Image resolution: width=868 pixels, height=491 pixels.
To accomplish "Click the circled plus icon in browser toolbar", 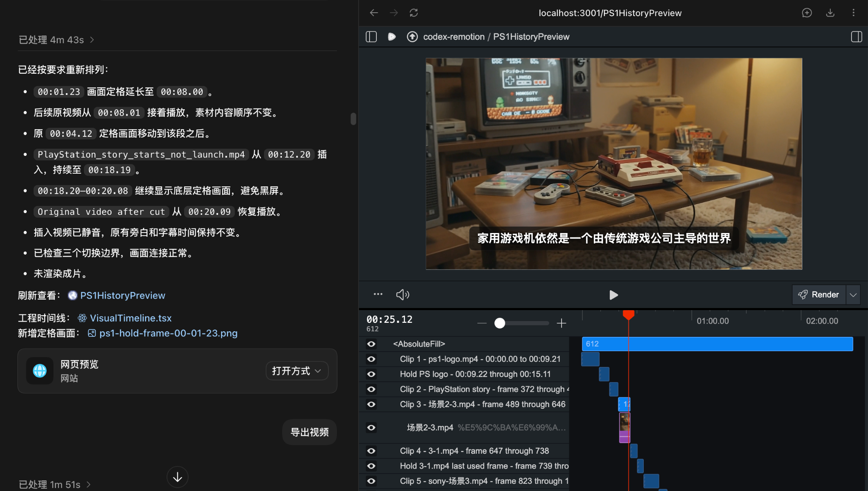I will (807, 13).
